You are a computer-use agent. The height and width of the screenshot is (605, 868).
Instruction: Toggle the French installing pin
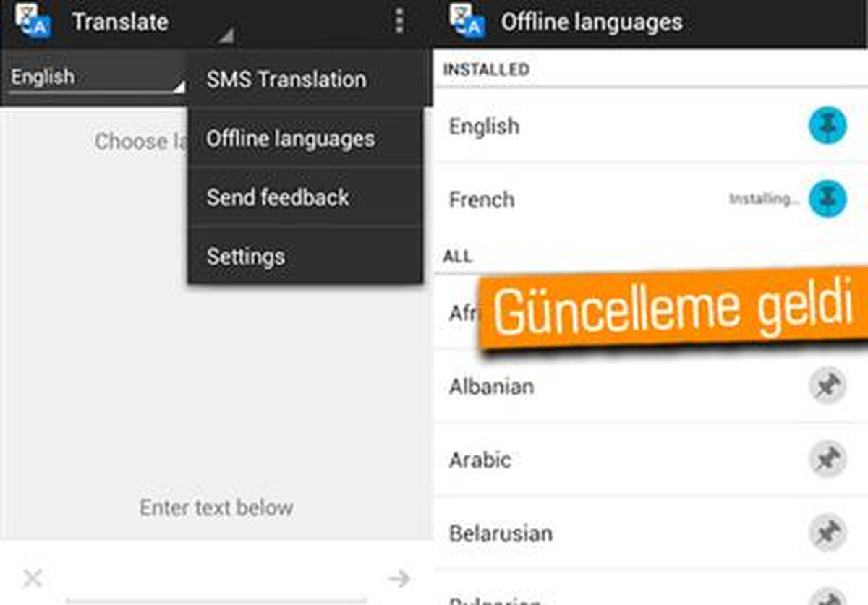[x=827, y=197]
